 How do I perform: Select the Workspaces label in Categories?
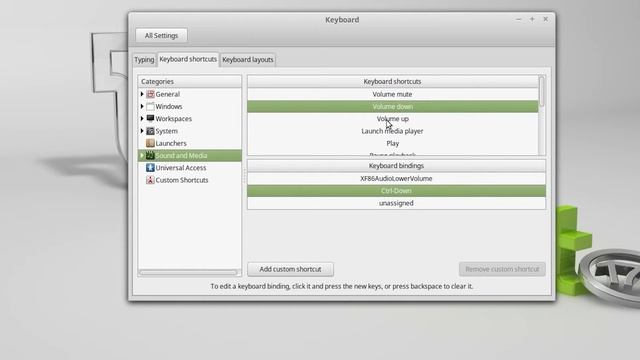pyautogui.click(x=173, y=119)
